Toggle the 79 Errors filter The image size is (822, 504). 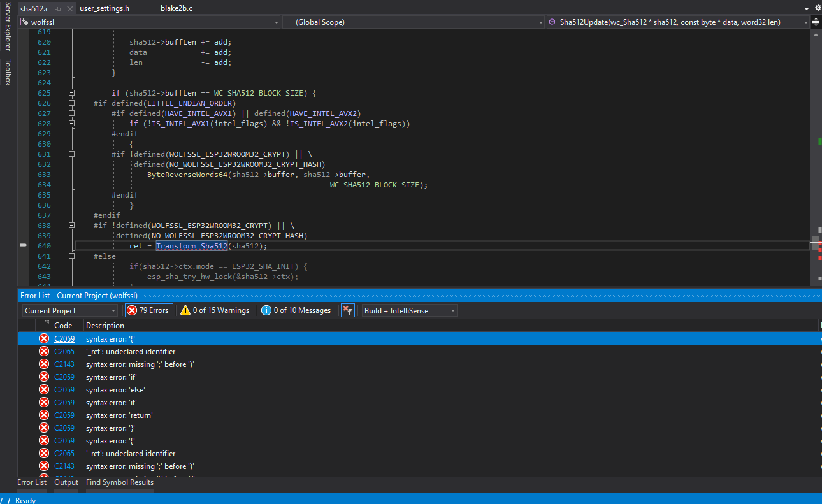tap(148, 310)
